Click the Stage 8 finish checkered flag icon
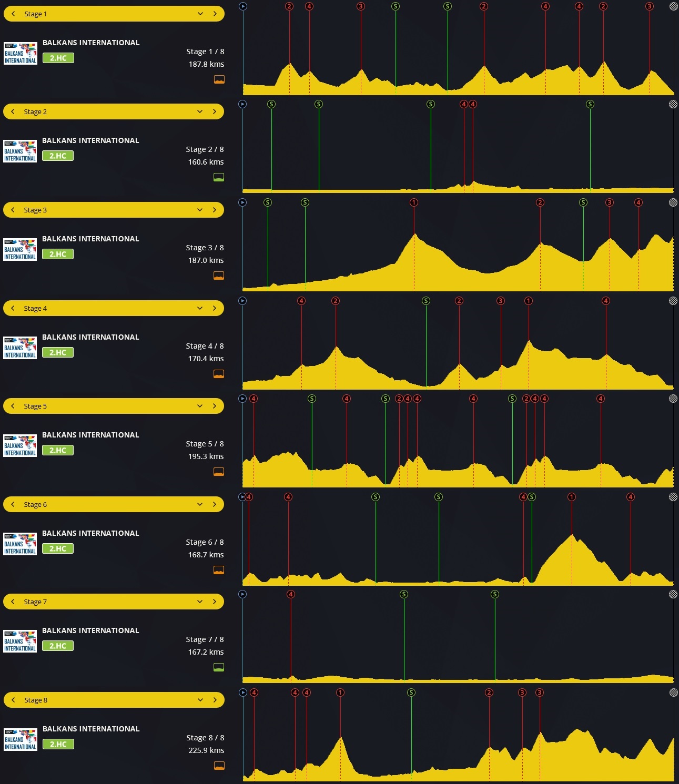 click(x=674, y=693)
